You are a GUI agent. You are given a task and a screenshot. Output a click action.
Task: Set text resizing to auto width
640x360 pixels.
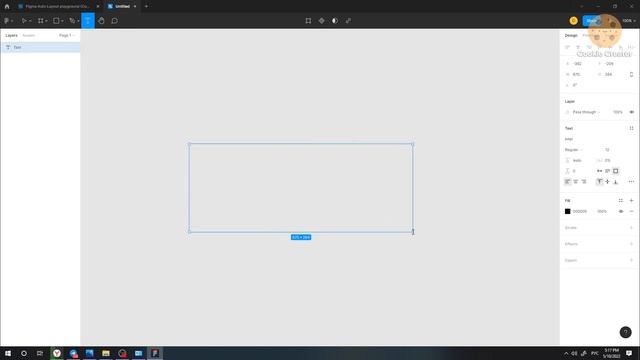click(600, 171)
